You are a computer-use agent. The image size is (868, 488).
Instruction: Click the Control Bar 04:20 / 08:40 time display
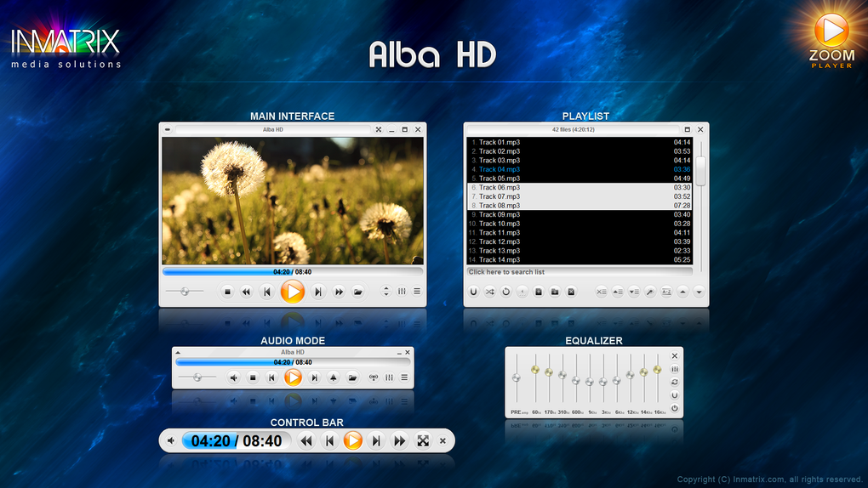(237, 441)
